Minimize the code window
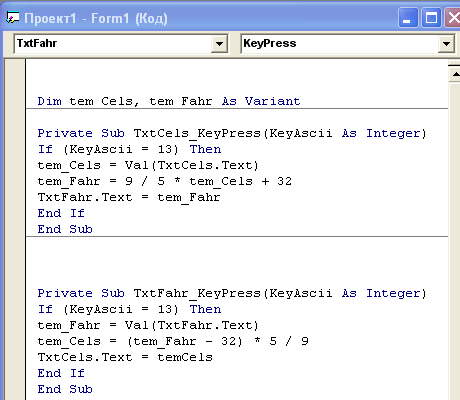This screenshot has width=460, height=400. pyautogui.click(x=408, y=18)
